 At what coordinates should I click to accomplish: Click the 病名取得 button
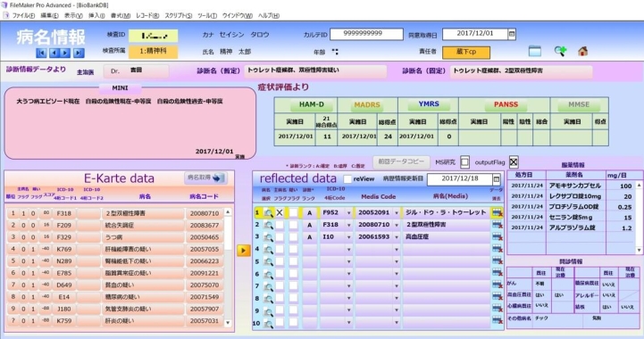[205, 178]
